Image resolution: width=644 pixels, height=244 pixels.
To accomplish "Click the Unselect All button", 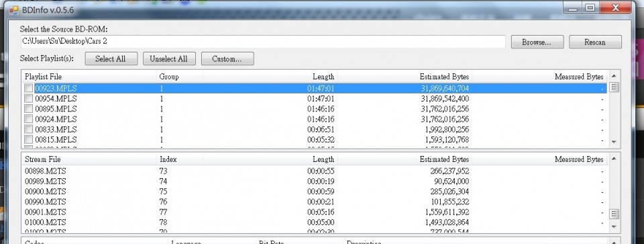I will [x=169, y=59].
